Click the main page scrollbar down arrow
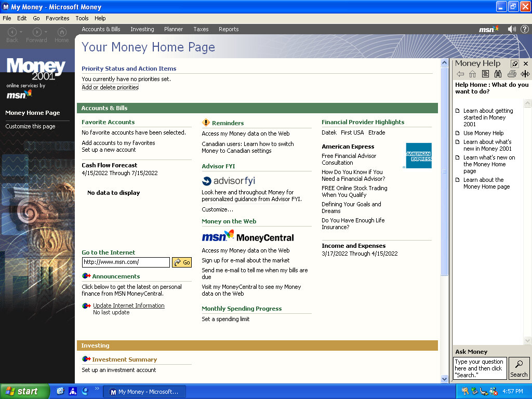 (444, 379)
